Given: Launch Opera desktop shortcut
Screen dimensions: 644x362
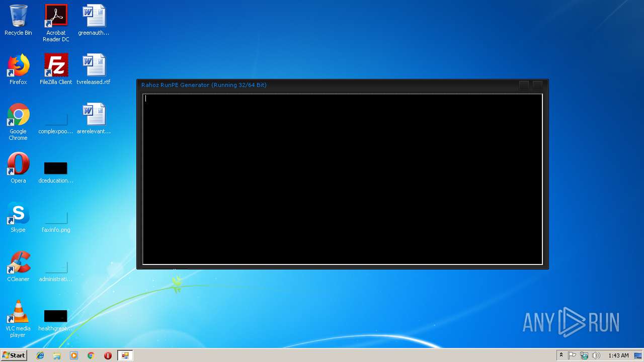Looking at the screenshot, I should (18, 168).
